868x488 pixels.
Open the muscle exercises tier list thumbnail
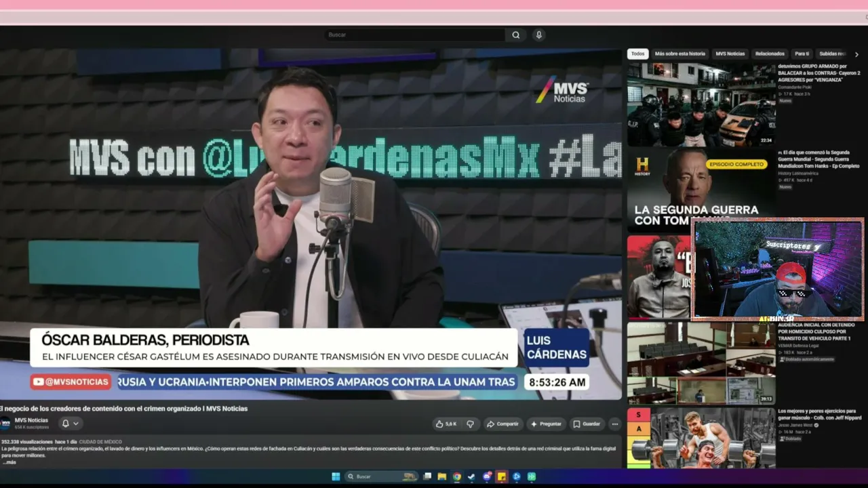[701, 438]
